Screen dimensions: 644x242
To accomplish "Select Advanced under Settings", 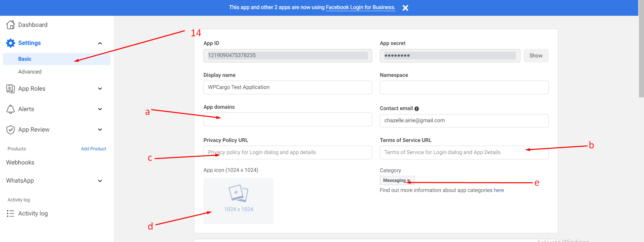I will point(30,72).
